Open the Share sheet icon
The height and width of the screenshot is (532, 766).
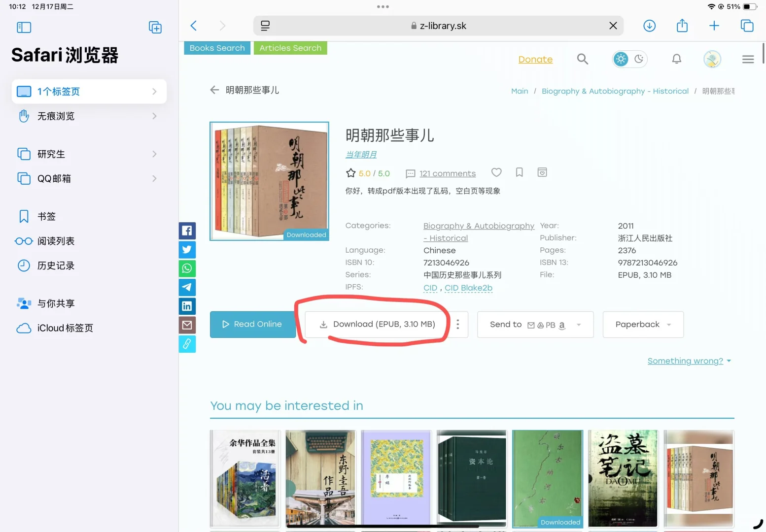(682, 25)
